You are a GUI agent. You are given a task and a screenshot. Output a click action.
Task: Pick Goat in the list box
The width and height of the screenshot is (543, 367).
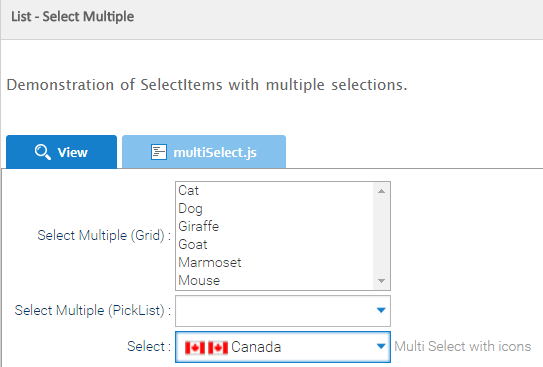275,244
